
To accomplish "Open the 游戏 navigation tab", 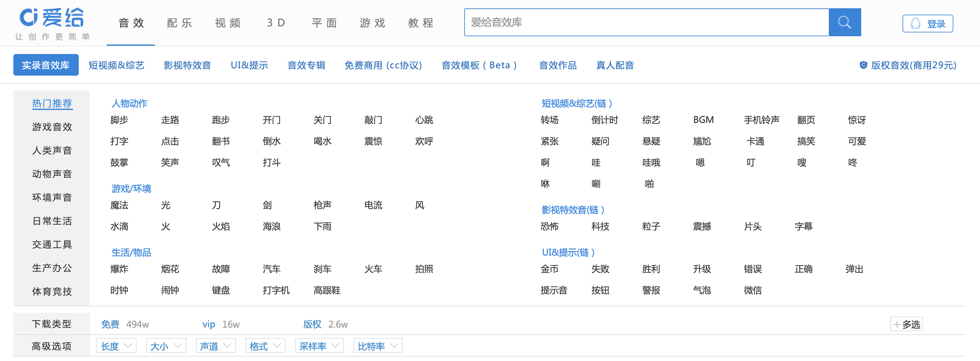I will [x=373, y=23].
